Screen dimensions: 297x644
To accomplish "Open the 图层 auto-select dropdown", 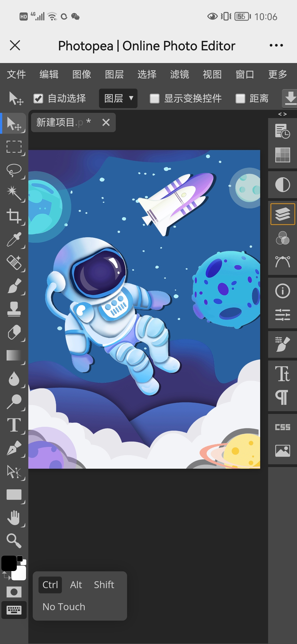I will point(118,98).
